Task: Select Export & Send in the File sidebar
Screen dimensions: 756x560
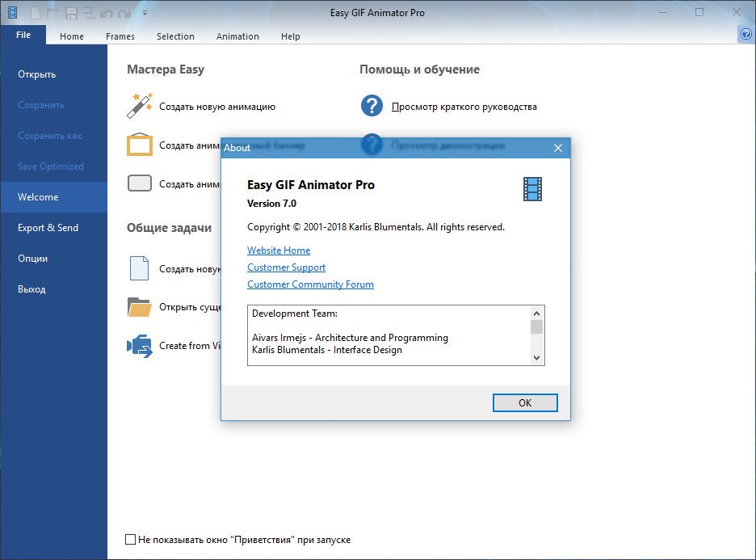Action: click(48, 228)
